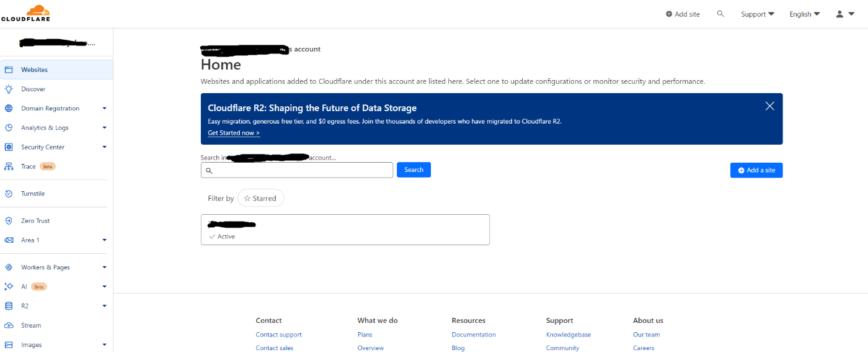Open search via top magnifier icon
The height and width of the screenshot is (352, 868).
720,14
